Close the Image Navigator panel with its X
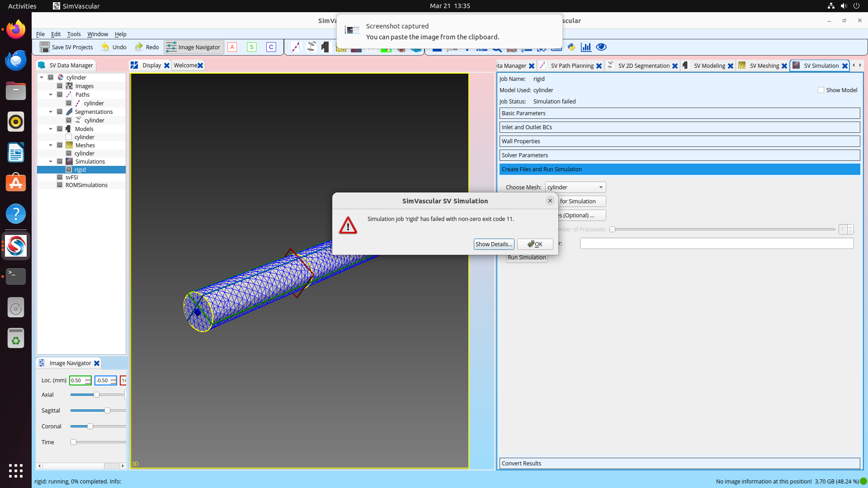Image resolution: width=868 pixels, height=488 pixels. pyautogui.click(x=97, y=363)
